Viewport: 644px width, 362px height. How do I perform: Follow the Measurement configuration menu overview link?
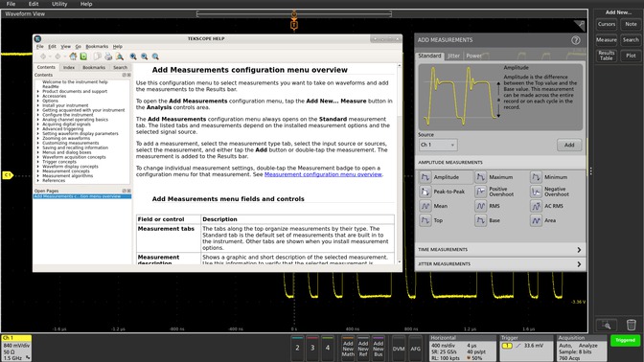(323, 174)
